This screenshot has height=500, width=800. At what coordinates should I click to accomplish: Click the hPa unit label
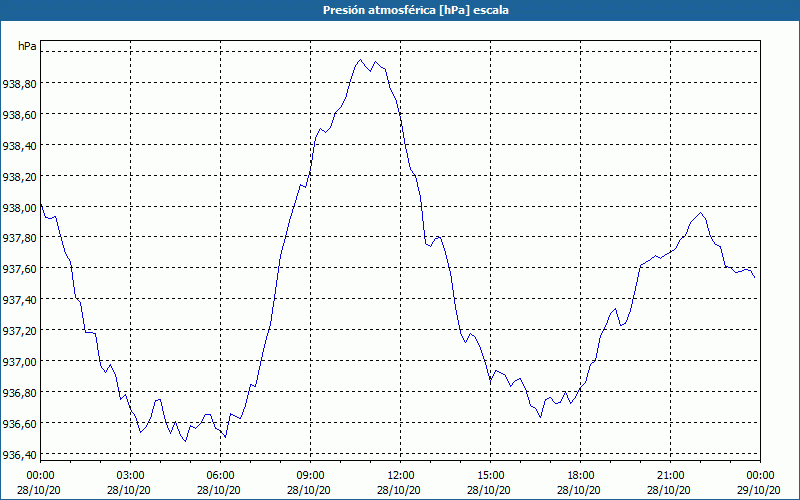click(27, 46)
